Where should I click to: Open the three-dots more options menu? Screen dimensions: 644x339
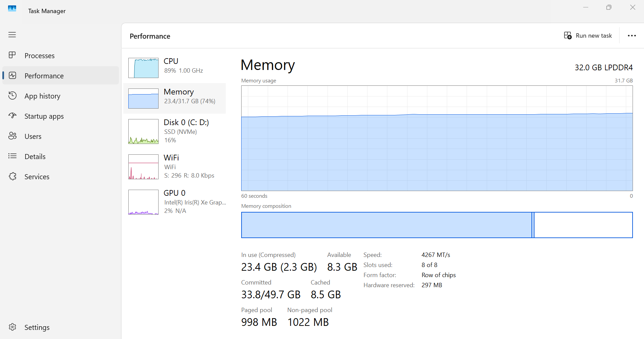tap(632, 36)
